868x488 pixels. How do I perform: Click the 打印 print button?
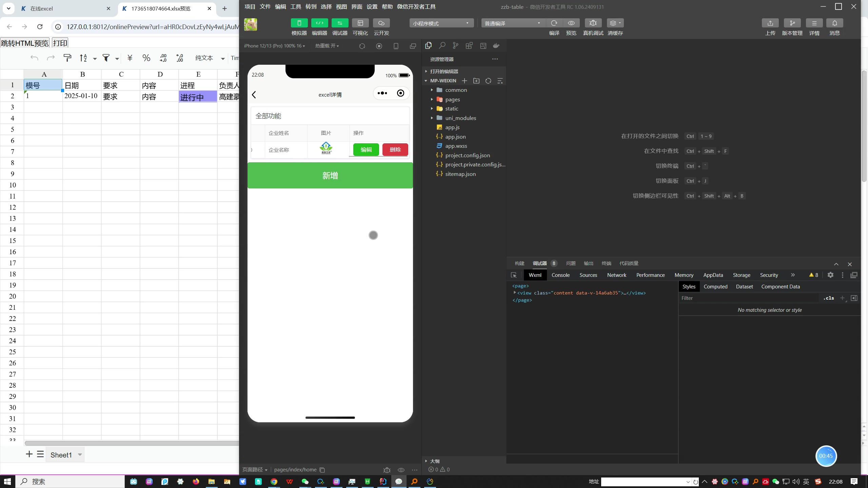click(60, 43)
